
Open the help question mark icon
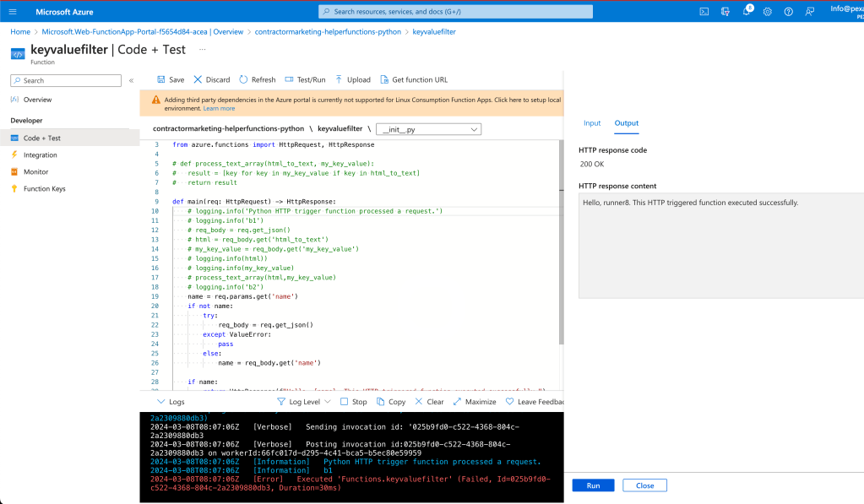(x=789, y=12)
